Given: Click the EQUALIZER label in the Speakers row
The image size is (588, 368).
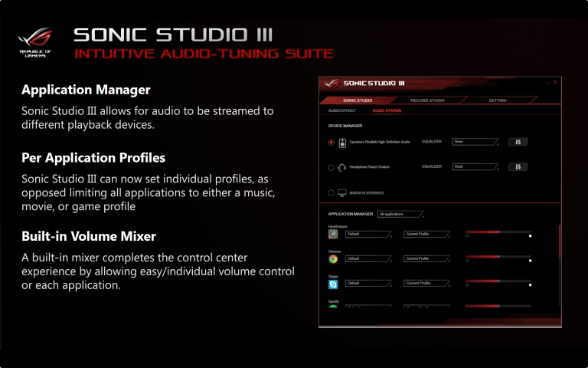Looking at the screenshot, I should [432, 142].
